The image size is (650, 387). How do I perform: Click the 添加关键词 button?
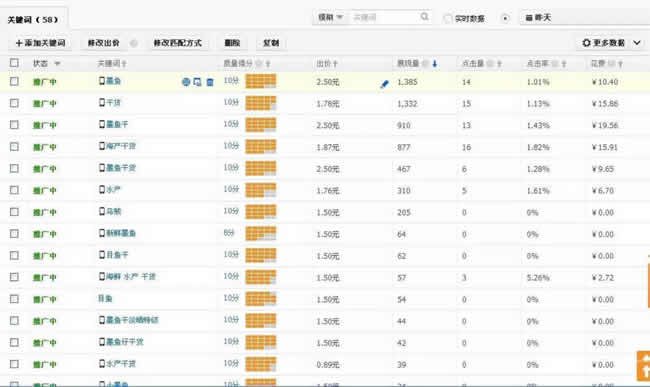(40, 43)
